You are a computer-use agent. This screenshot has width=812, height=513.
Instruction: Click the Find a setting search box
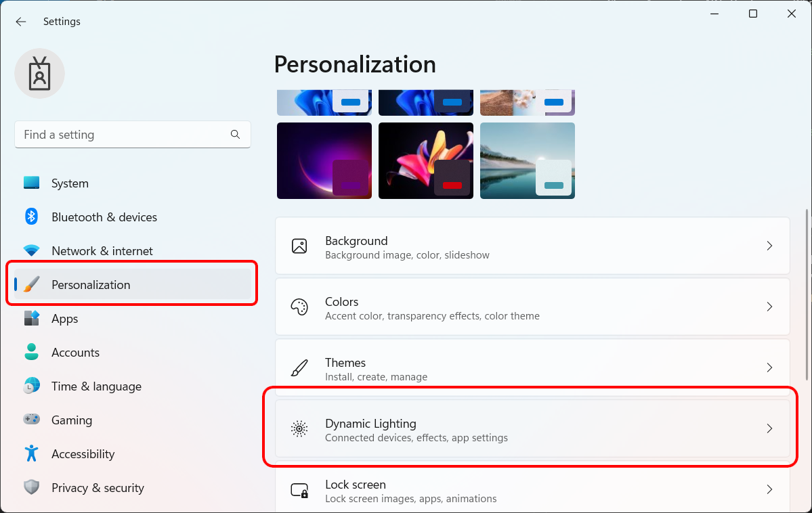point(122,135)
